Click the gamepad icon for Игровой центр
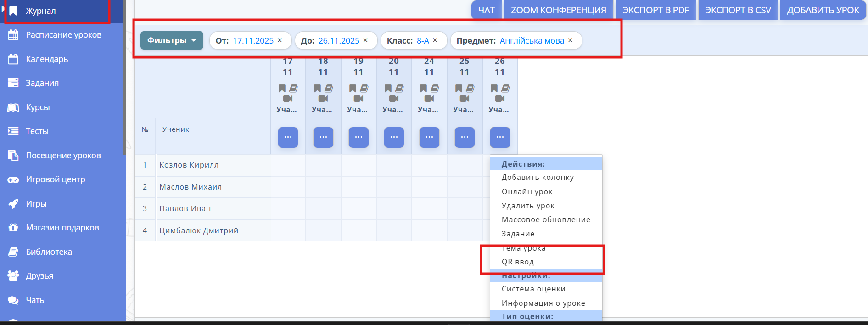The width and height of the screenshot is (868, 325). [13, 180]
